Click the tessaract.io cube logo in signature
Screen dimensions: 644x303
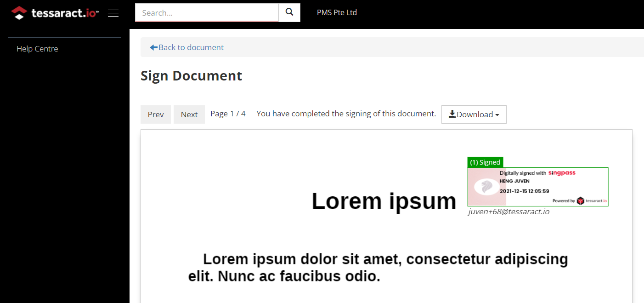[x=581, y=200]
